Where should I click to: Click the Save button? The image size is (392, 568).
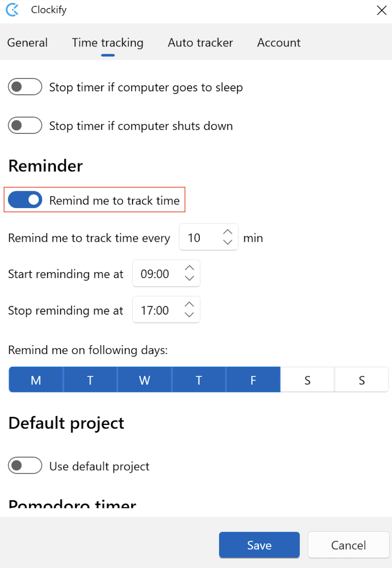coord(259,545)
